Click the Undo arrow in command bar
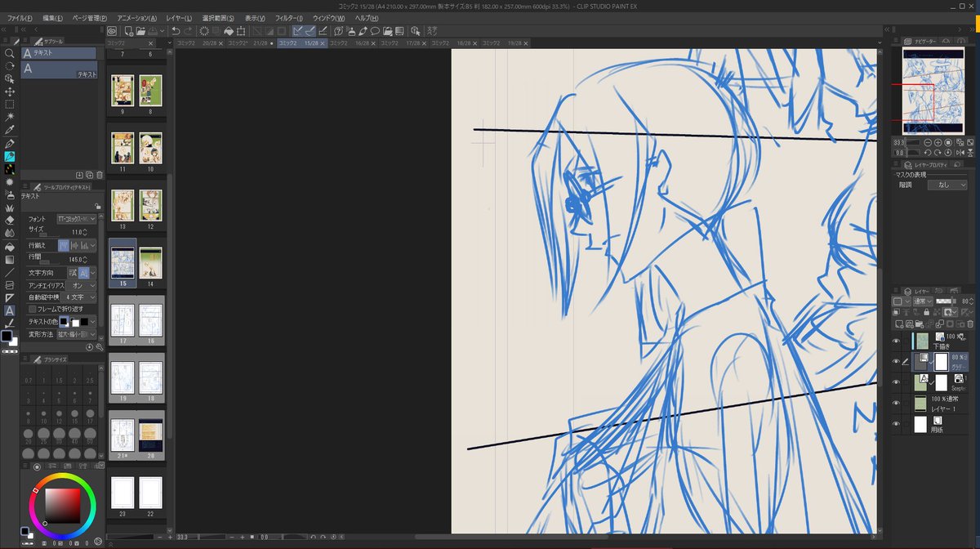Viewport: 980px width, 549px height. tap(176, 31)
